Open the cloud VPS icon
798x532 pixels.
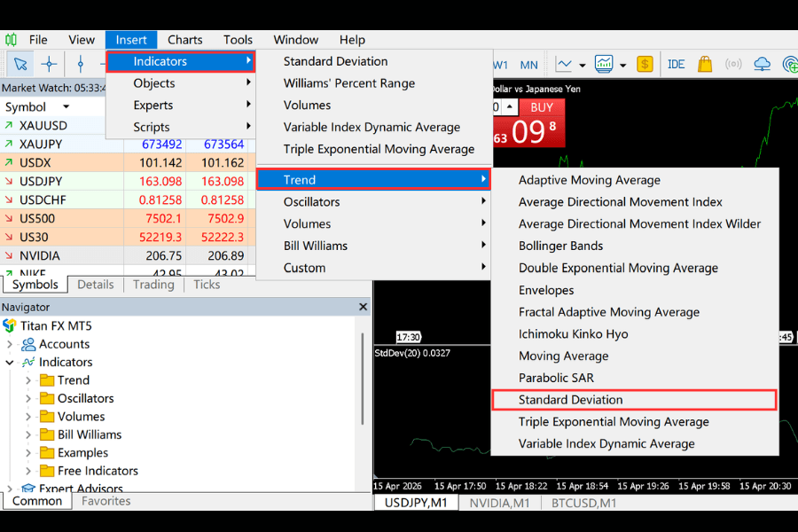762,64
